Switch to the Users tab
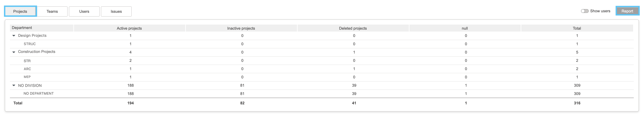 pyautogui.click(x=84, y=11)
